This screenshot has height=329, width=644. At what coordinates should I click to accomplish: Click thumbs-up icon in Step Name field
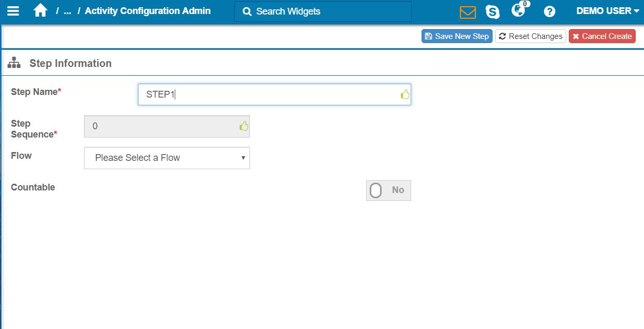[x=405, y=94]
